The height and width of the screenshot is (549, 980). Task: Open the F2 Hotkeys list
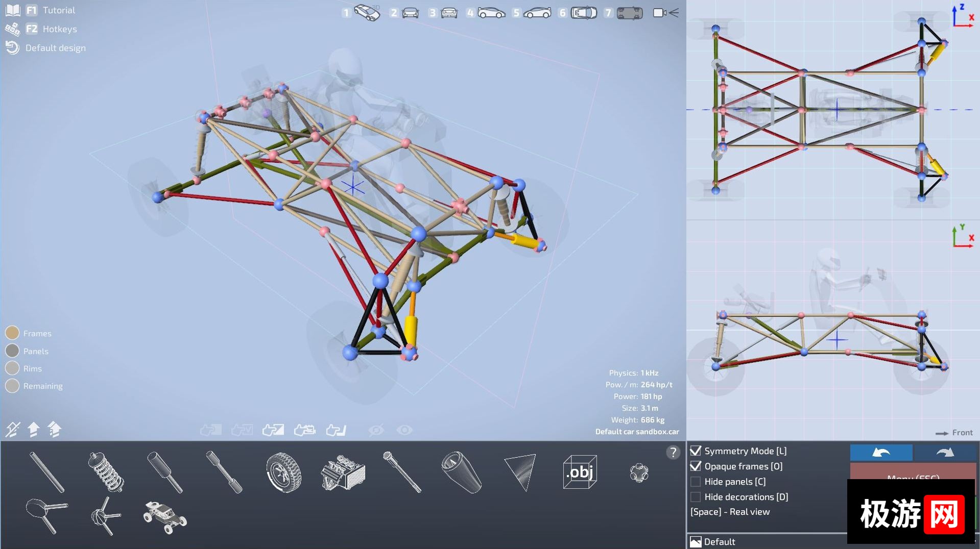point(41,29)
